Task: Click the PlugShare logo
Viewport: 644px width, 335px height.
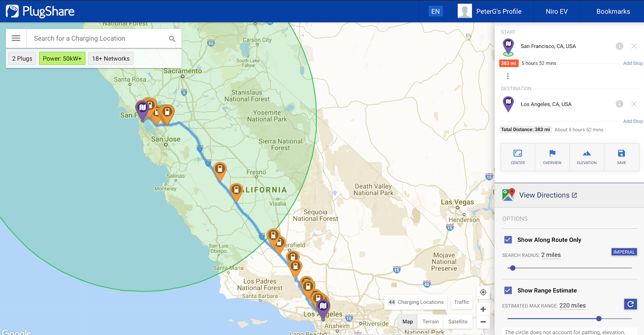Action: coord(40,11)
